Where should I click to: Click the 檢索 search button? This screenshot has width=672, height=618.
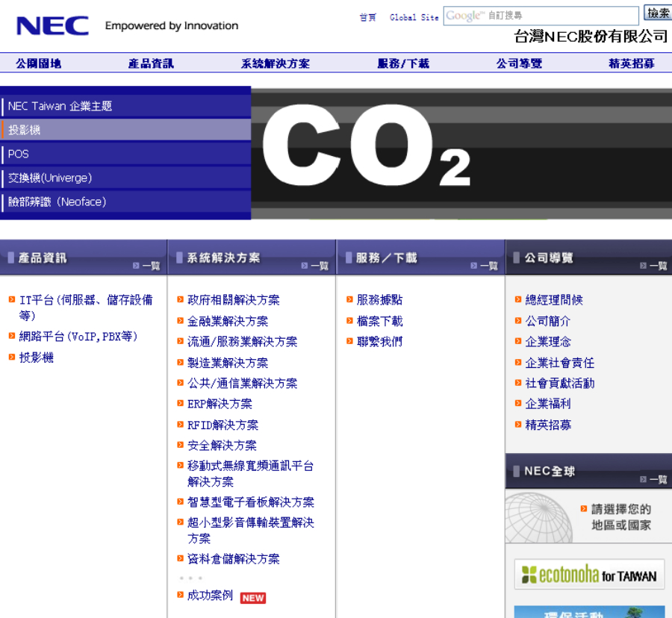coord(658,13)
